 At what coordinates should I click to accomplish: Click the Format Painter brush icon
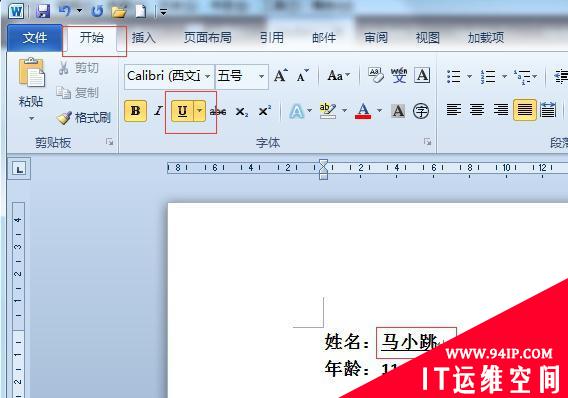tap(64, 118)
